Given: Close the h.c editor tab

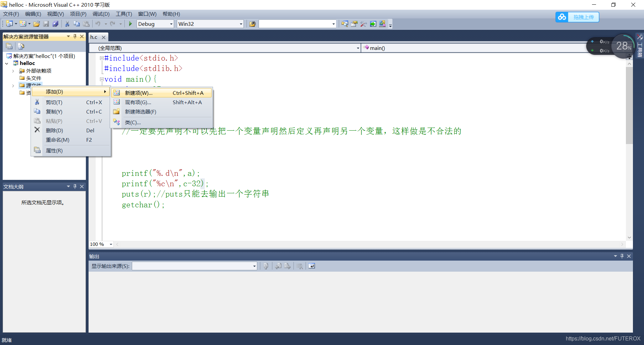Looking at the screenshot, I should pos(104,38).
